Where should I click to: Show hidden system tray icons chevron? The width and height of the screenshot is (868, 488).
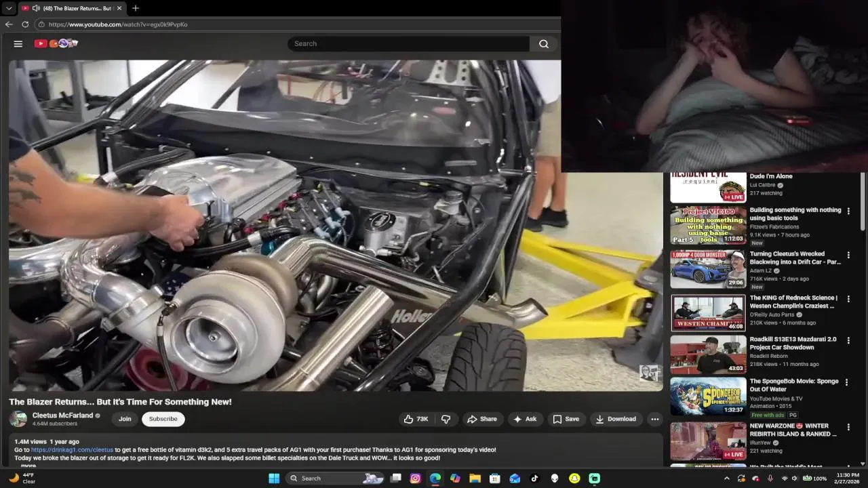point(727,479)
